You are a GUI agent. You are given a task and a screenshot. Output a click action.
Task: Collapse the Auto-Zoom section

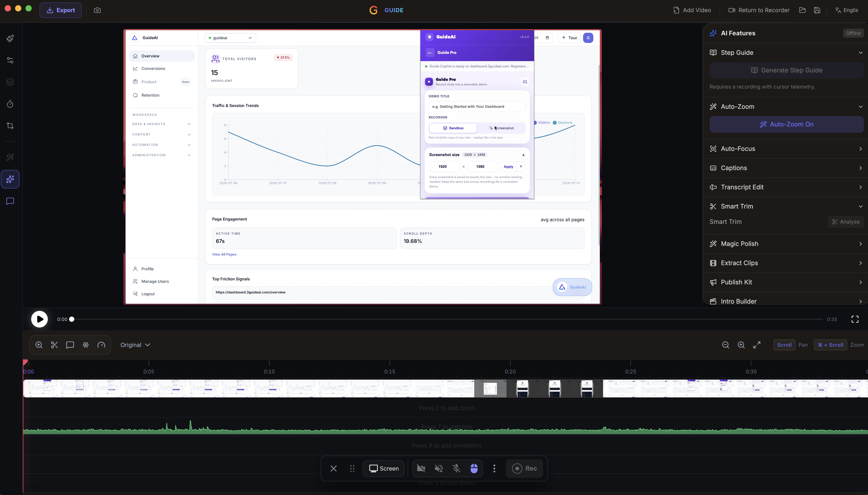pos(786,107)
